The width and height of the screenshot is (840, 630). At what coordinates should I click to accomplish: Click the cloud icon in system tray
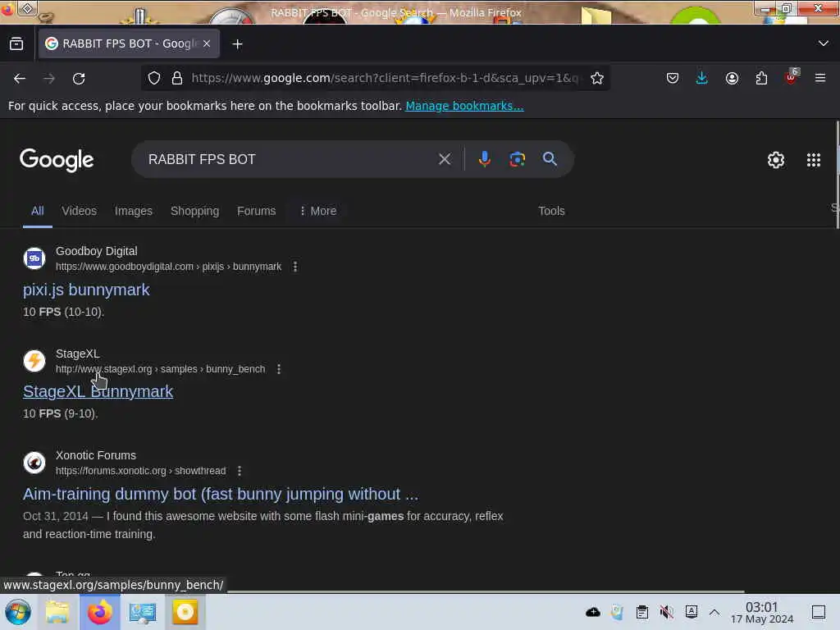(593, 612)
